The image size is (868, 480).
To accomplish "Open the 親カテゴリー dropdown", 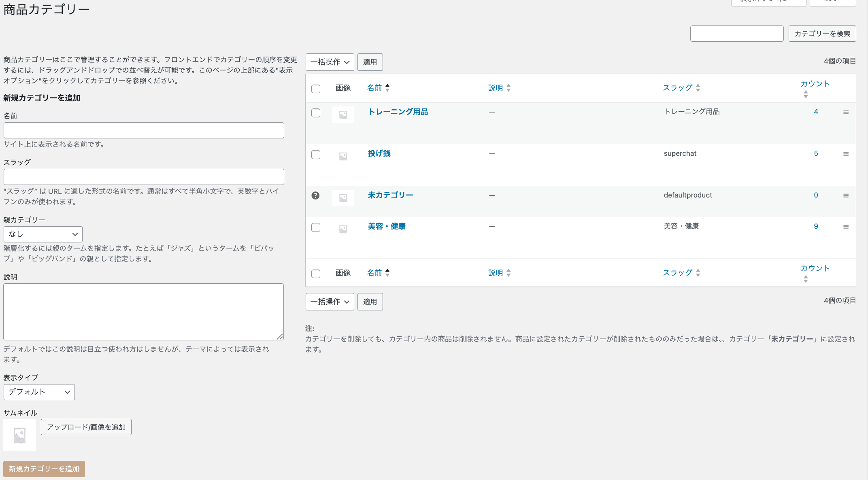I will [43, 234].
